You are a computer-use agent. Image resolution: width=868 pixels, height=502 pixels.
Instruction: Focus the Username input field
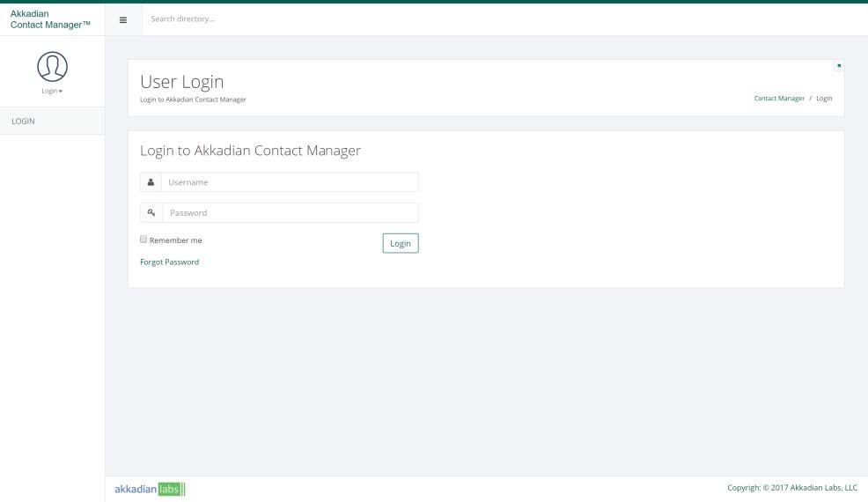coord(290,181)
